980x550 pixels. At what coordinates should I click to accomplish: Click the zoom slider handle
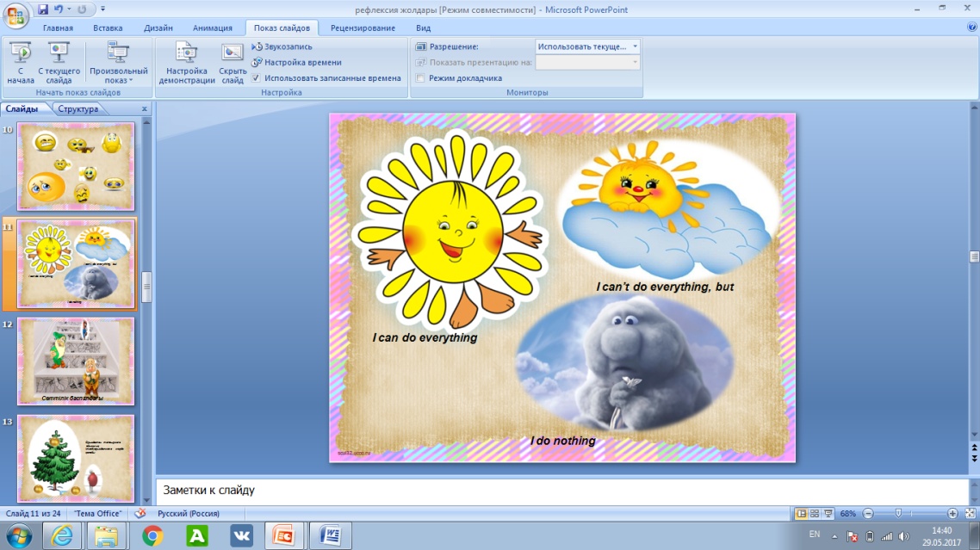click(898, 513)
